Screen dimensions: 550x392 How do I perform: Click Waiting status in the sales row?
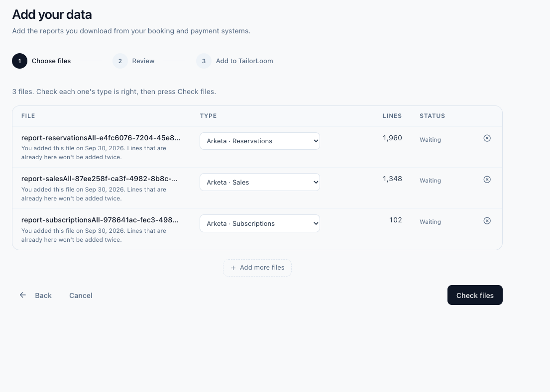(x=430, y=181)
